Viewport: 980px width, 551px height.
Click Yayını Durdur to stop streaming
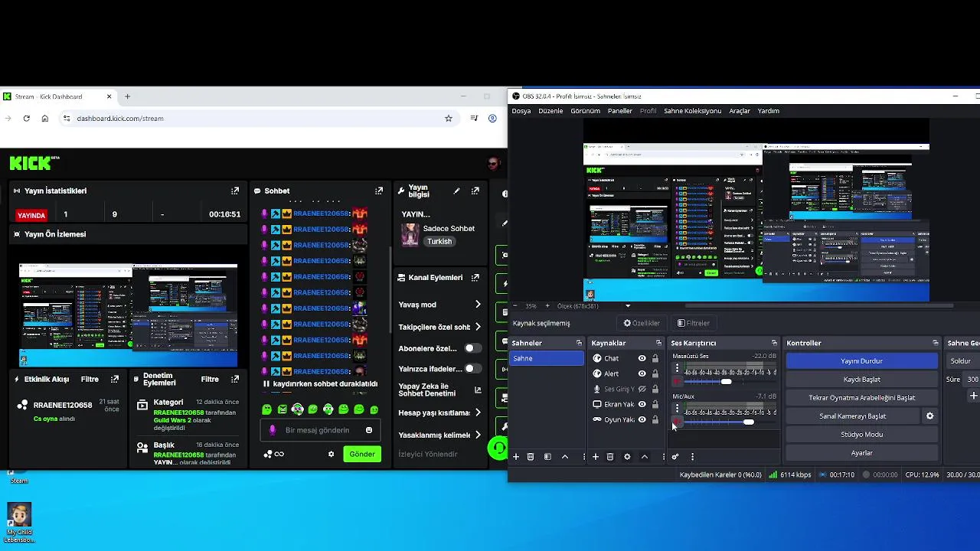[x=862, y=361]
